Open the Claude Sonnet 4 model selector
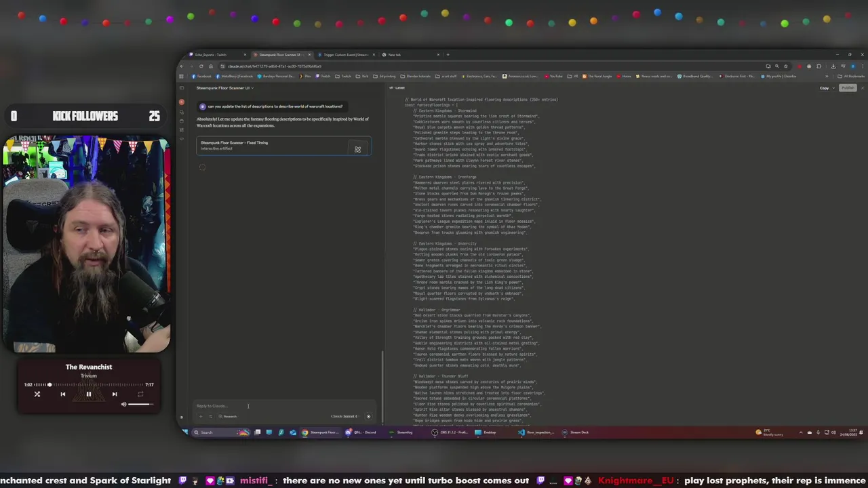The width and height of the screenshot is (868, 488). [344, 416]
